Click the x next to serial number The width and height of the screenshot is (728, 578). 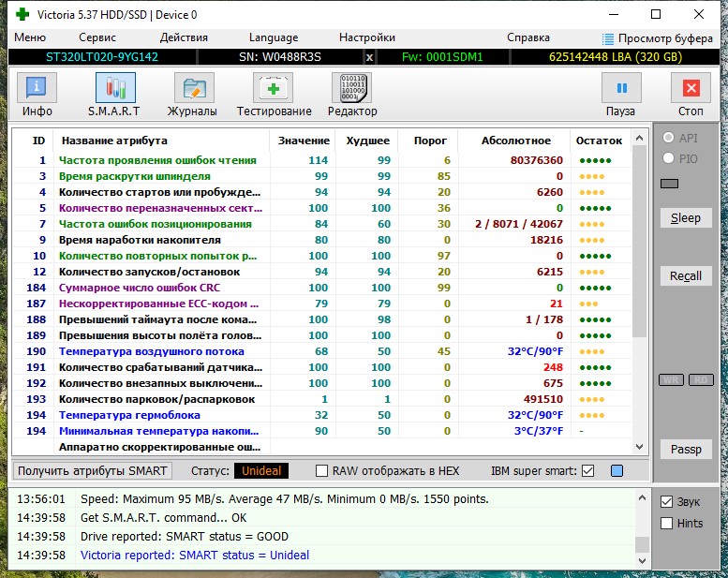point(369,57)
